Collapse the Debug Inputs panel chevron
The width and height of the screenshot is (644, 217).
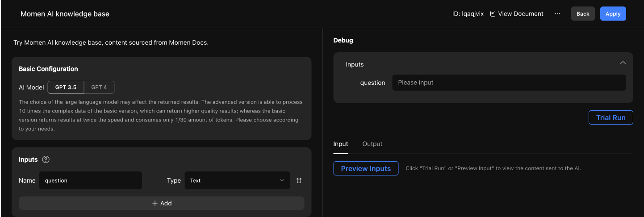[x=623, y=63]
